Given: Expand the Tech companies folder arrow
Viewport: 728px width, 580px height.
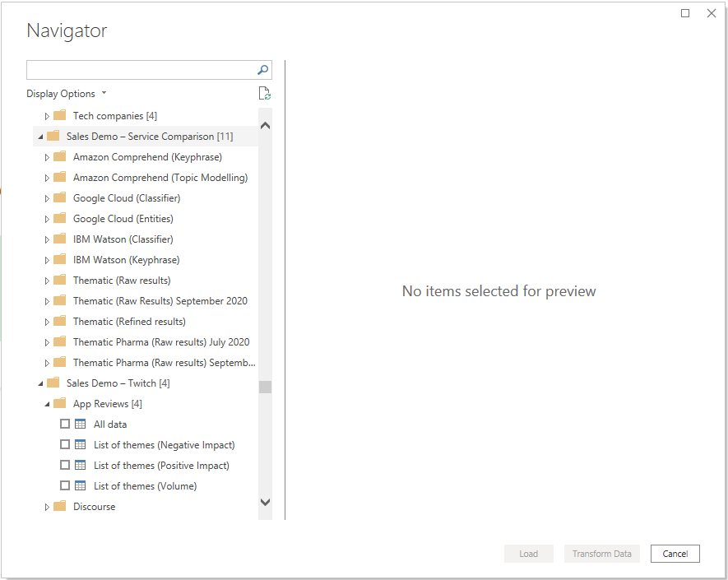Looking at the screenshot, I should [x=47, y=116].
